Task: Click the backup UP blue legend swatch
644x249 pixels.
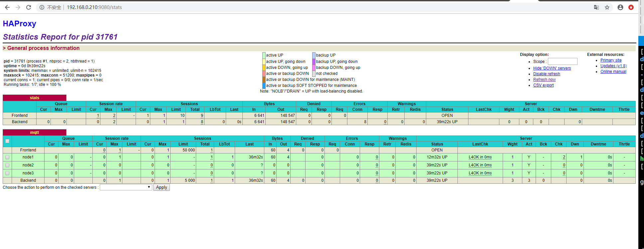Action: 314,56
